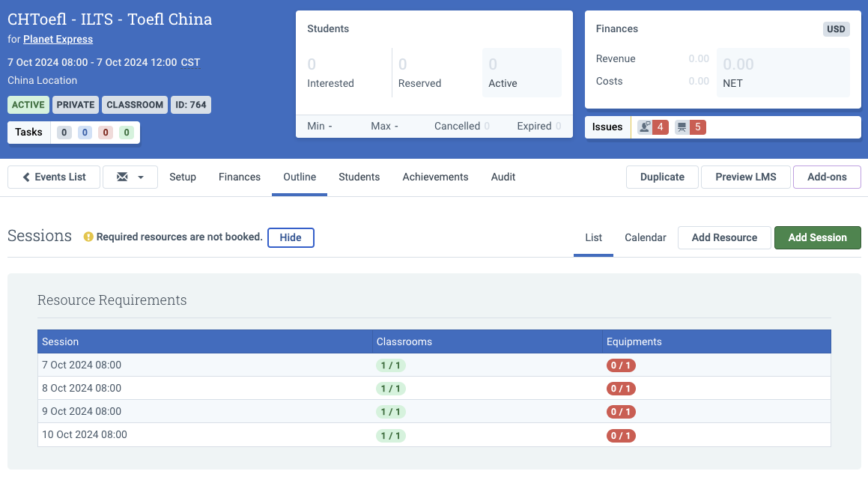Open the Students tab
This screenshot has height=477, width=868.
pos(359,177)
